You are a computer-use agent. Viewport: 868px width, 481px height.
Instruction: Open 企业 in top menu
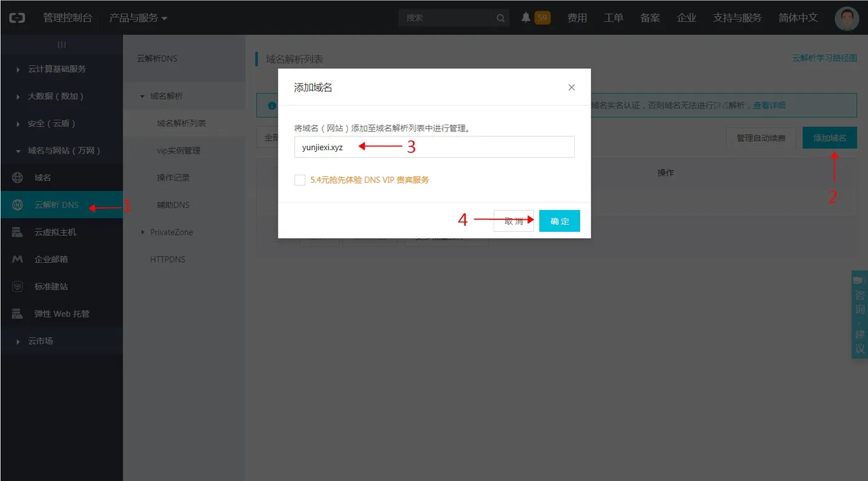click(x=687, y=18)
